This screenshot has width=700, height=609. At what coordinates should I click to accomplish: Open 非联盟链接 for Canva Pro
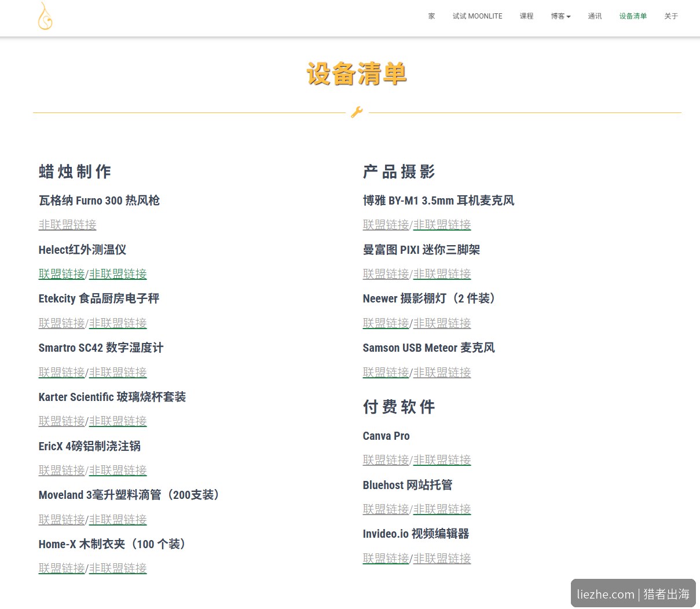(x=442, y=460)
